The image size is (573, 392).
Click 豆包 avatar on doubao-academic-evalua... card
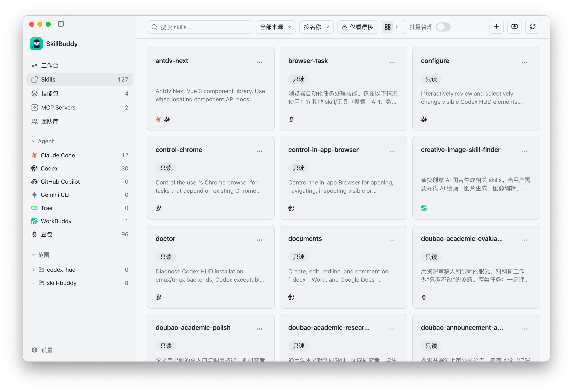(424, 297)
